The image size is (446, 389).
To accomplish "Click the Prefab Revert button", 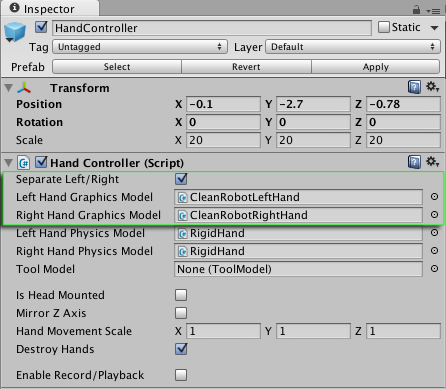I will (246, 67).
